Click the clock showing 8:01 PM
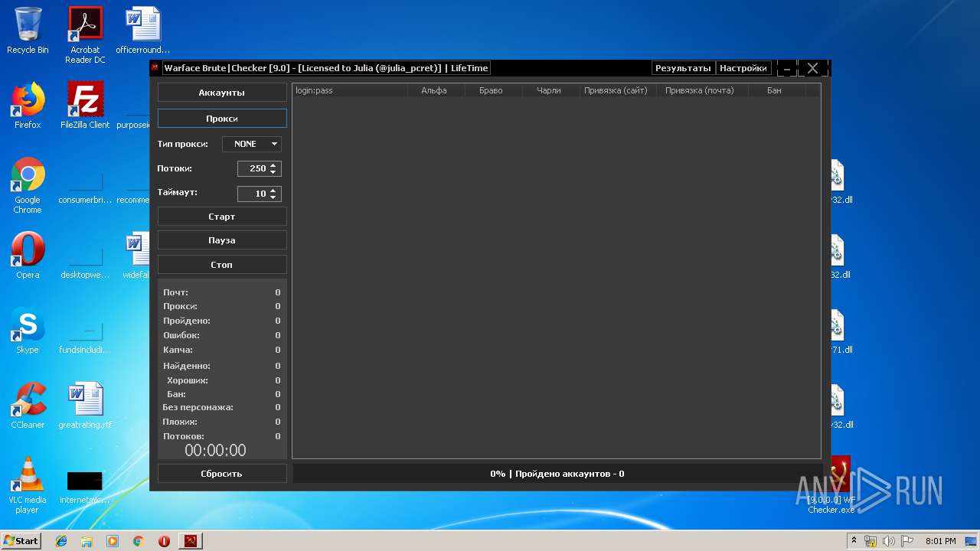 pos(940,541)
